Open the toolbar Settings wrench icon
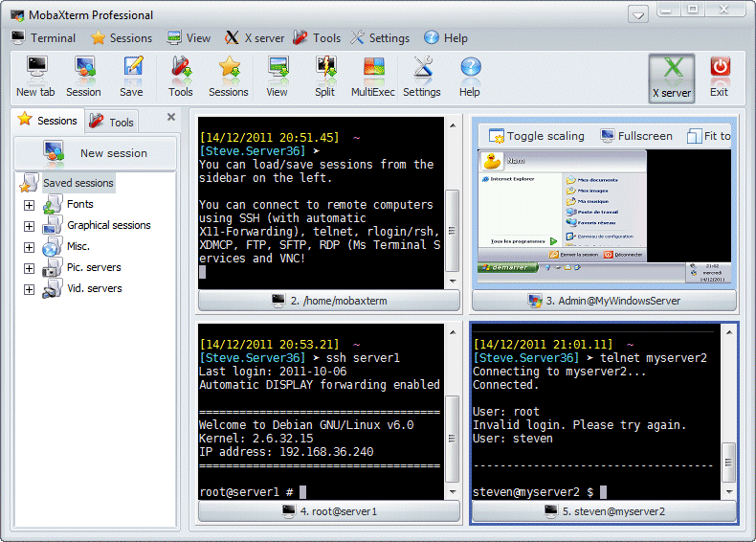This screenshot has height=542, width=756. (422, 77)
